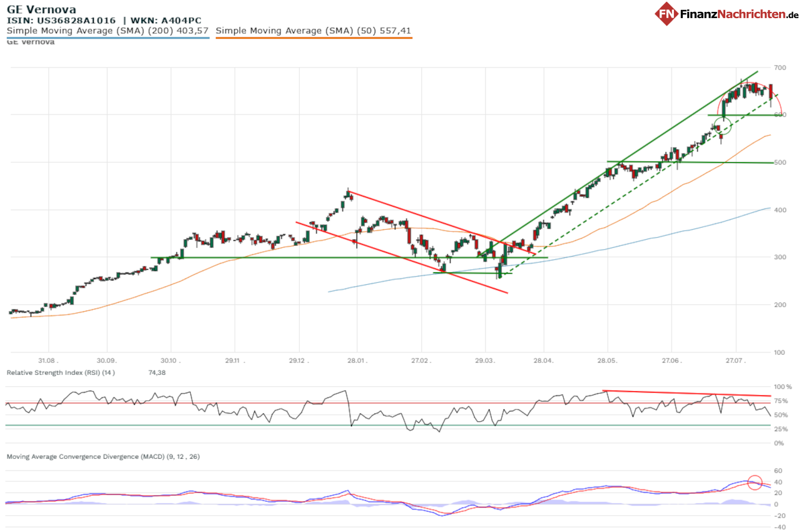
Task: Click the 60 MACD scale label
Action: coord(778,470)
